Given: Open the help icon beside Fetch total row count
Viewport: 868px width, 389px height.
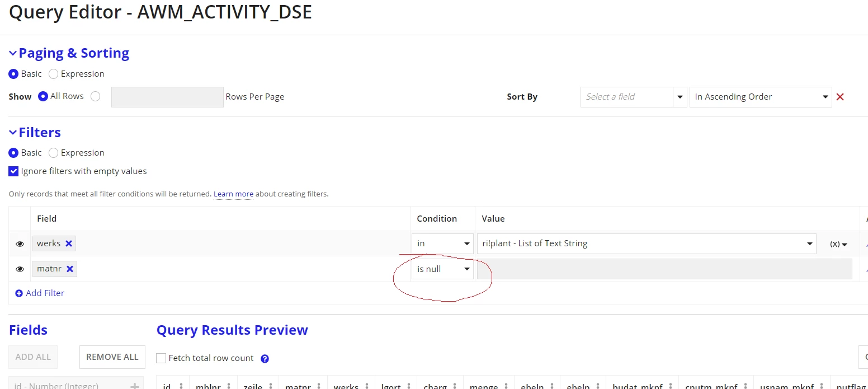Looking at the screenshot, I should [x=265, y=359].
